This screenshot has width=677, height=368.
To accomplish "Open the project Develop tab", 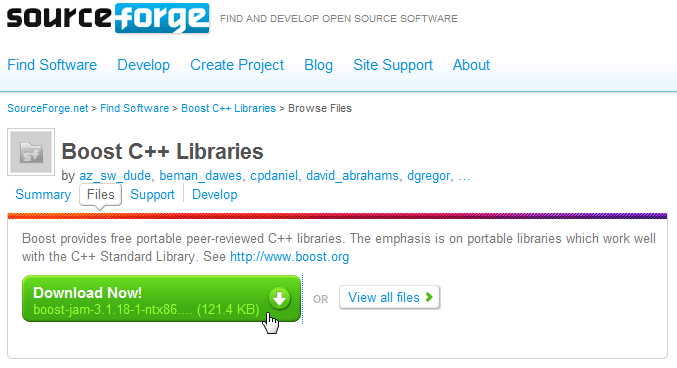I will coord(215,194).
